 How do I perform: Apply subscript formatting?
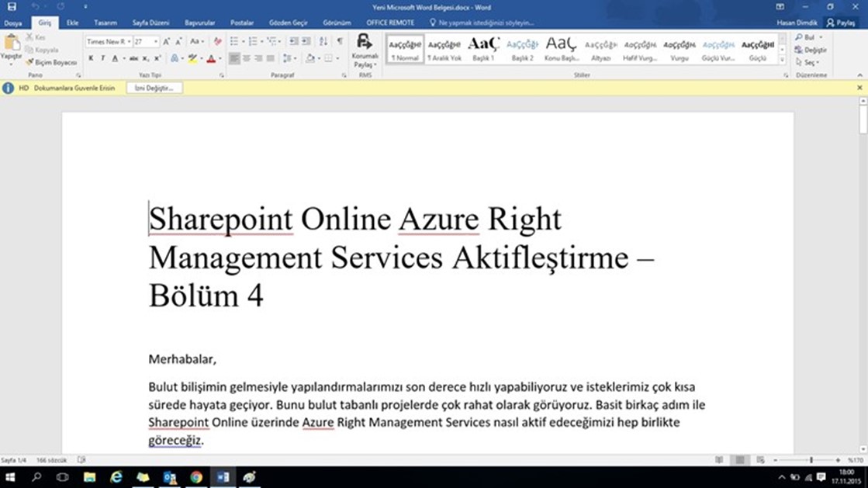click(x=146, y=58)
